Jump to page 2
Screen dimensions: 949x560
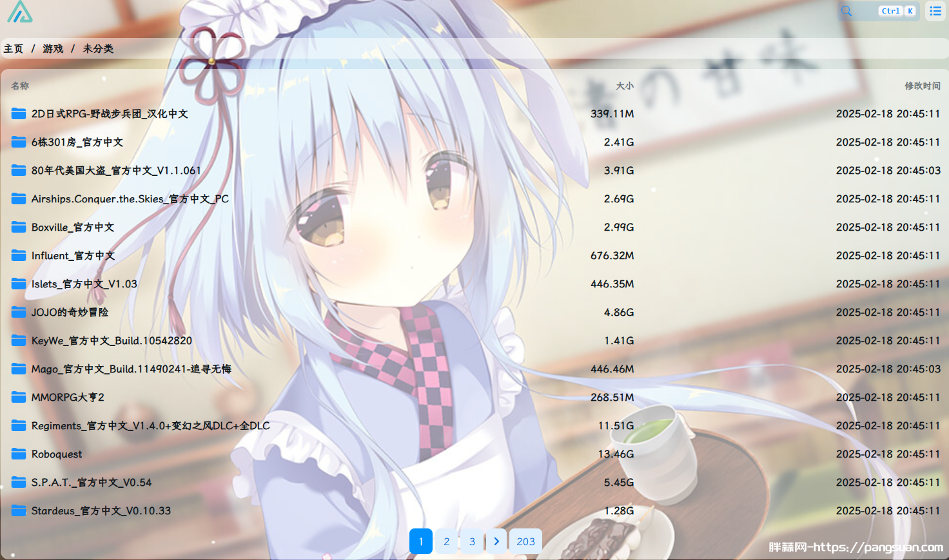(446, 541)
